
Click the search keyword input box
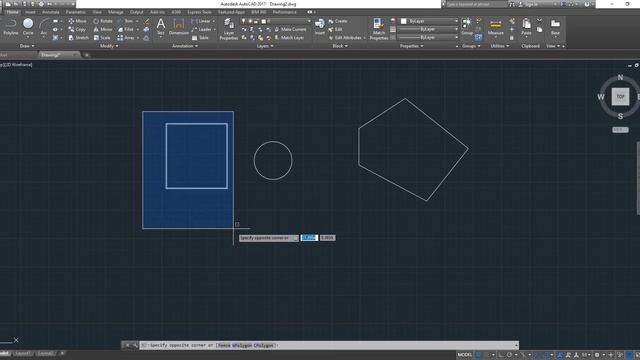[x=476, y=4]
